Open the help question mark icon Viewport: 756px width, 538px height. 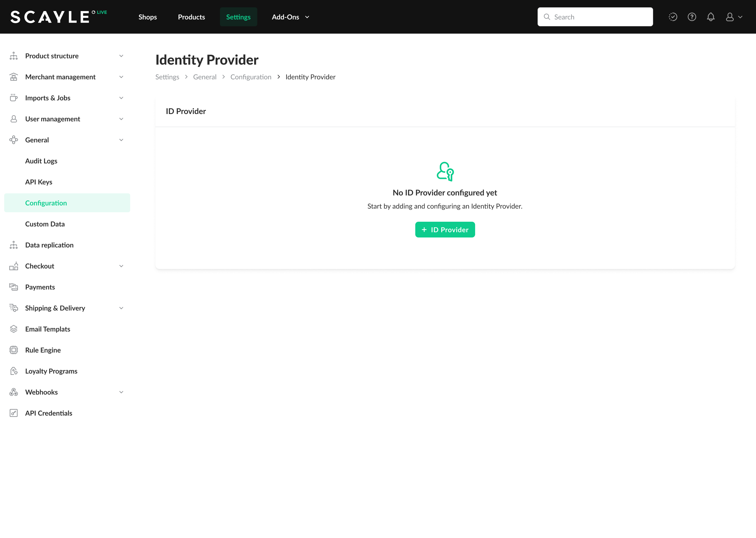pyautogui.click(x=692, y=17)
